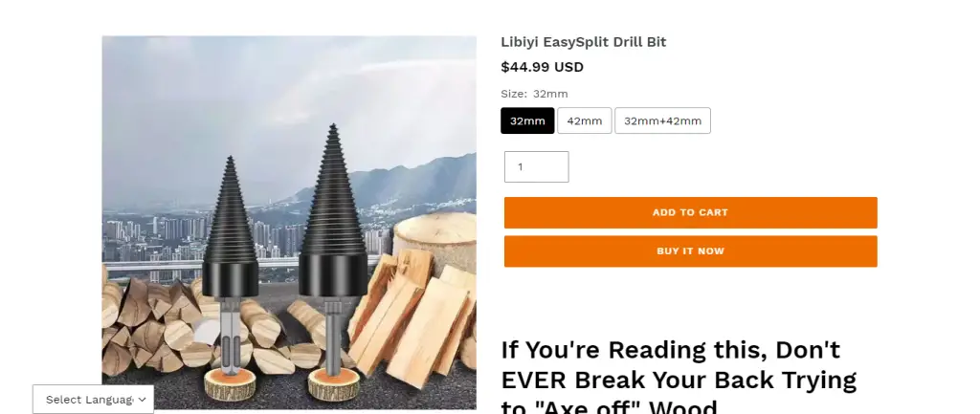Click the Buy It Now button
The width and height of the screenshot is (980, 414).
tap(691, 251)
